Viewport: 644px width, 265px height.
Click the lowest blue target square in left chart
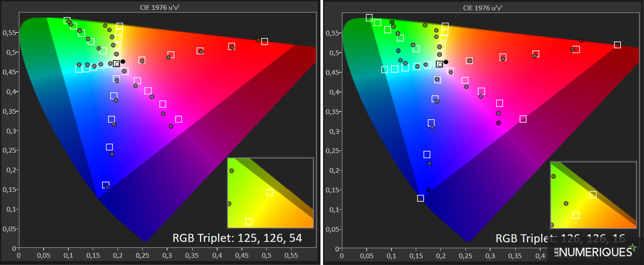pyautogui.click(x=106, y=185)
